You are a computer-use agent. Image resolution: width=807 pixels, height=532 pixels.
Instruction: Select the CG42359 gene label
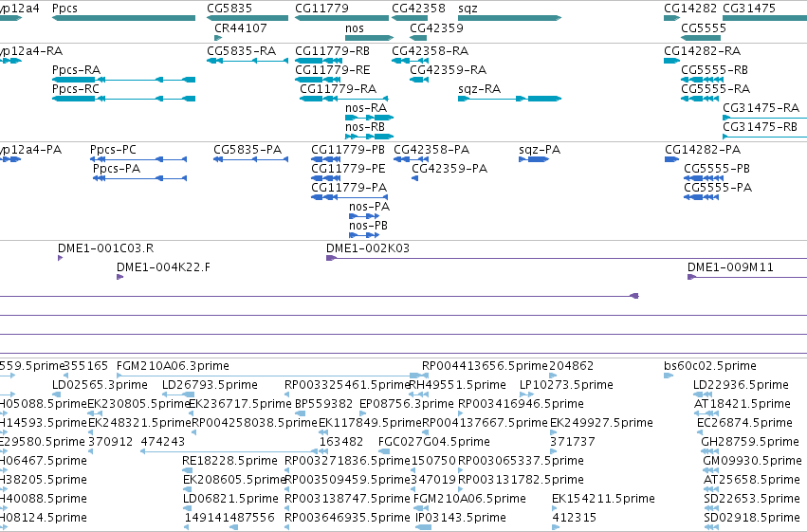(436, 28)
